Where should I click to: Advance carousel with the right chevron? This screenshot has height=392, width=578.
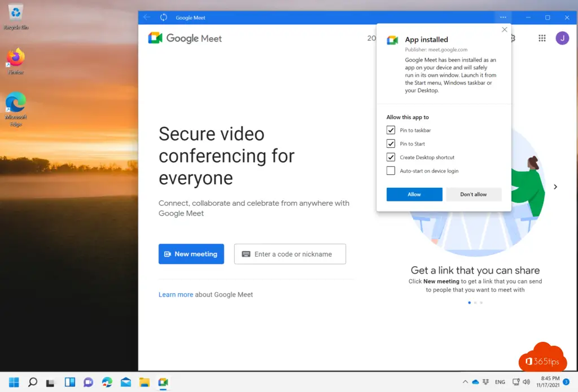pyautogui.click(x=555, y=187)
